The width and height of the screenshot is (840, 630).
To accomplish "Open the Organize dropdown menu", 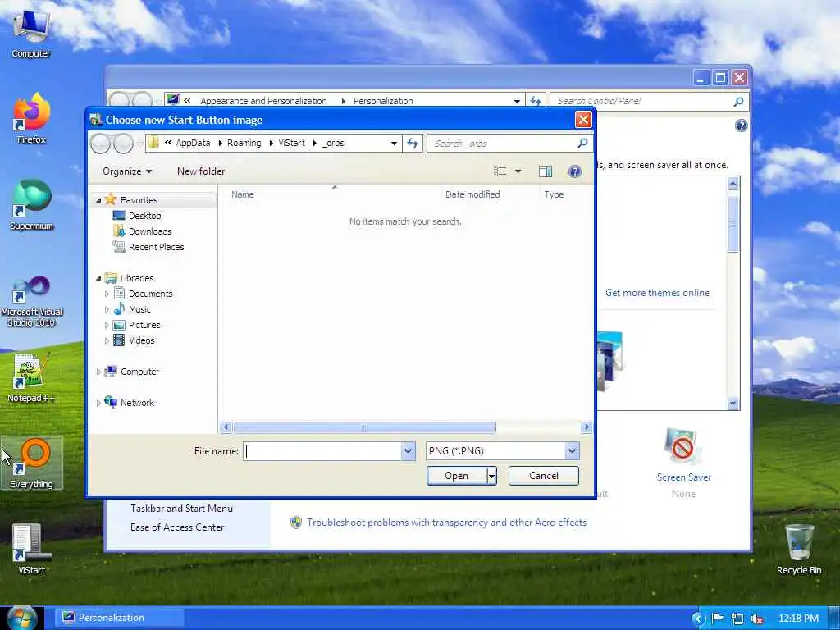I will [127, 171].
